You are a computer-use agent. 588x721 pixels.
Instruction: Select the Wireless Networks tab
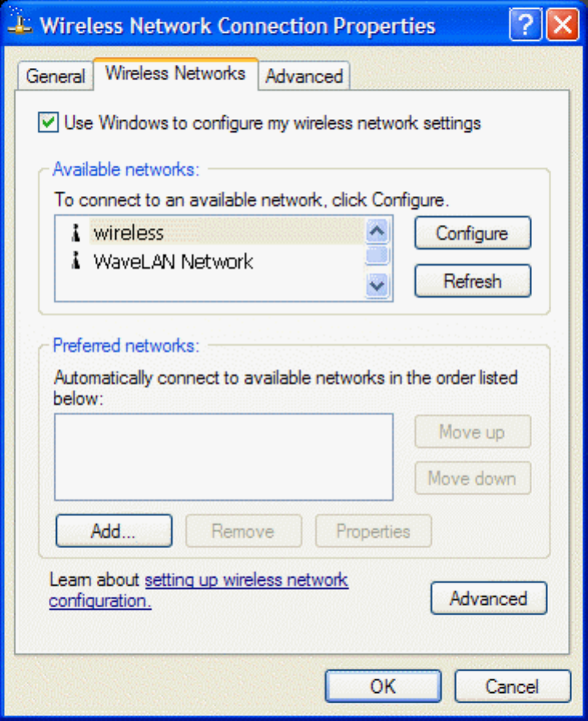[x=176, y=74]
